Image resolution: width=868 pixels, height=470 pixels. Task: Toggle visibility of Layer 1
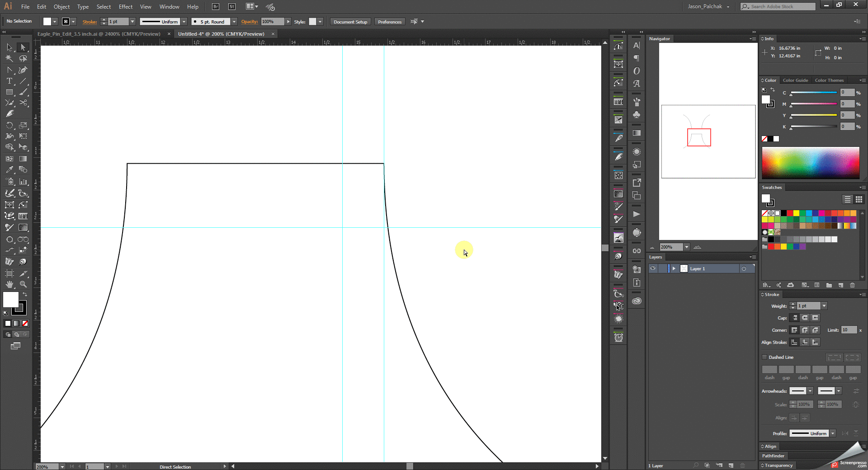click(x=653, y=268)
